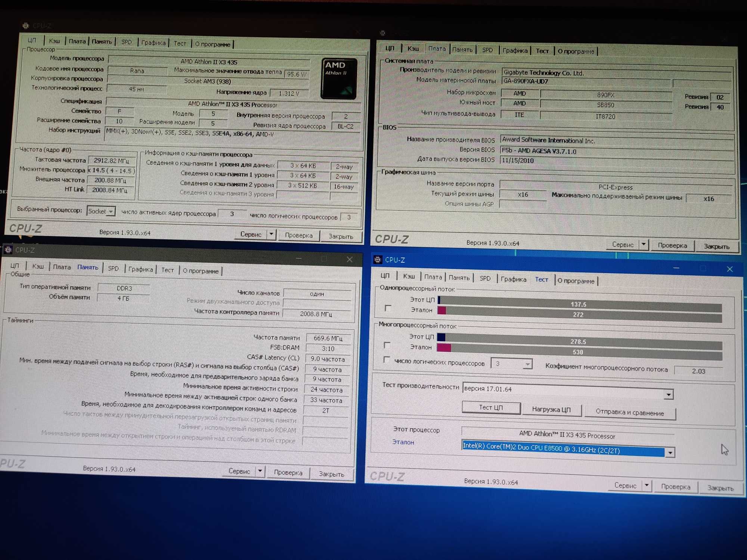
Task: Select Память tab in motherboard window
Action: pyautogui.click(x=462, y=49)
